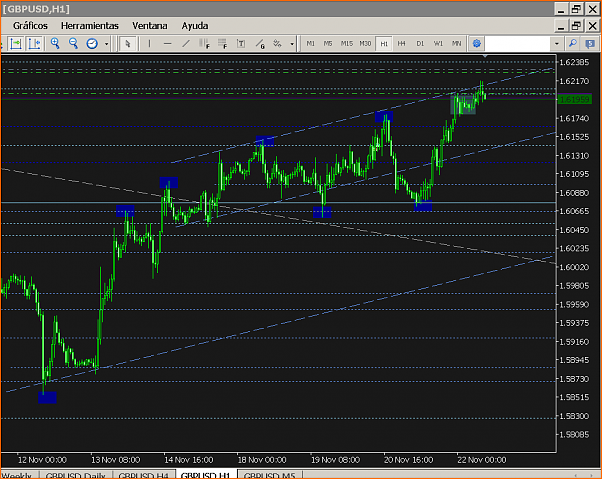Select the Text label T tool
The height and width of the screenshot is (479, 602).
[241, 44]
